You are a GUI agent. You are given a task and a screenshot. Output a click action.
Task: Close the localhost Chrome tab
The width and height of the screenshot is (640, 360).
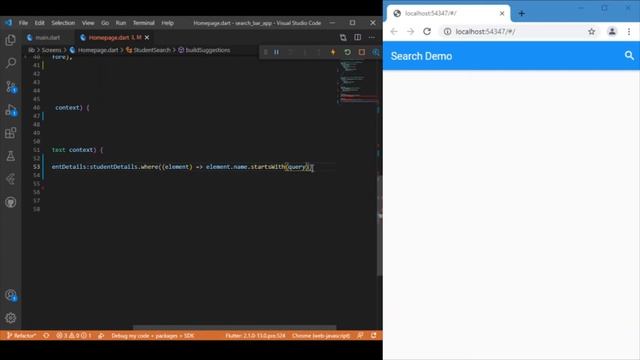coord(502,13)
